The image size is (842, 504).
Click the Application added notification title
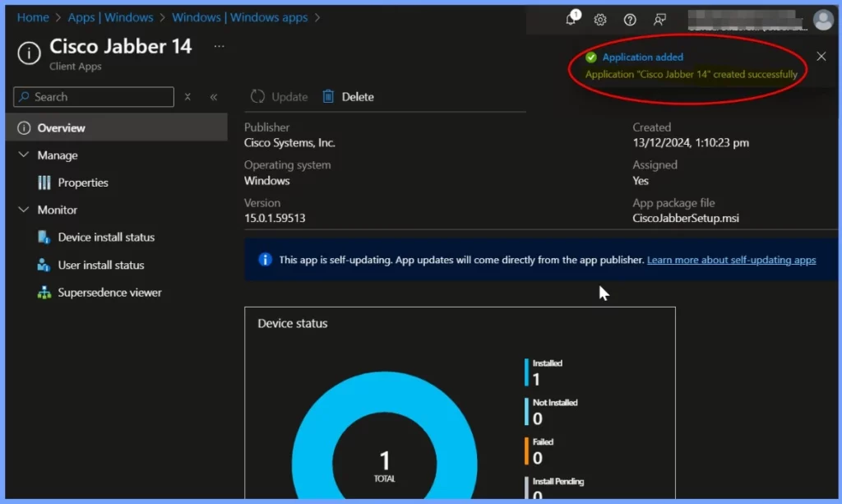pos(643,57)
